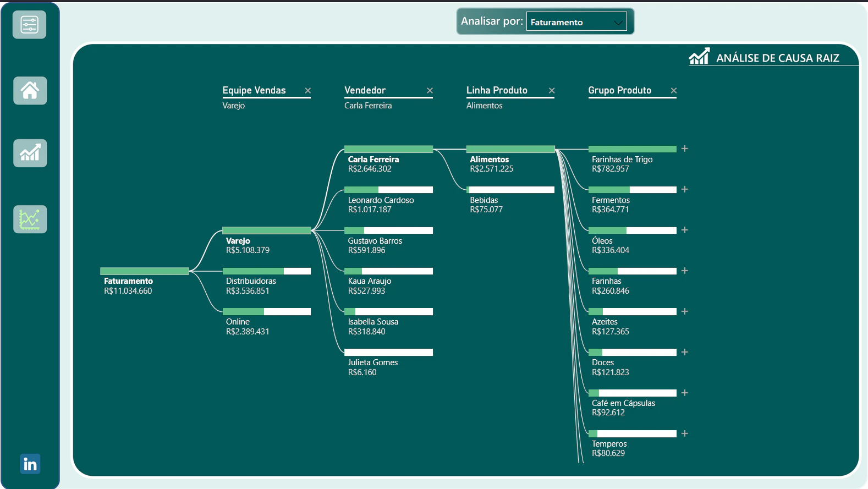Select the Kaua Araujo node

pos(388,282)
